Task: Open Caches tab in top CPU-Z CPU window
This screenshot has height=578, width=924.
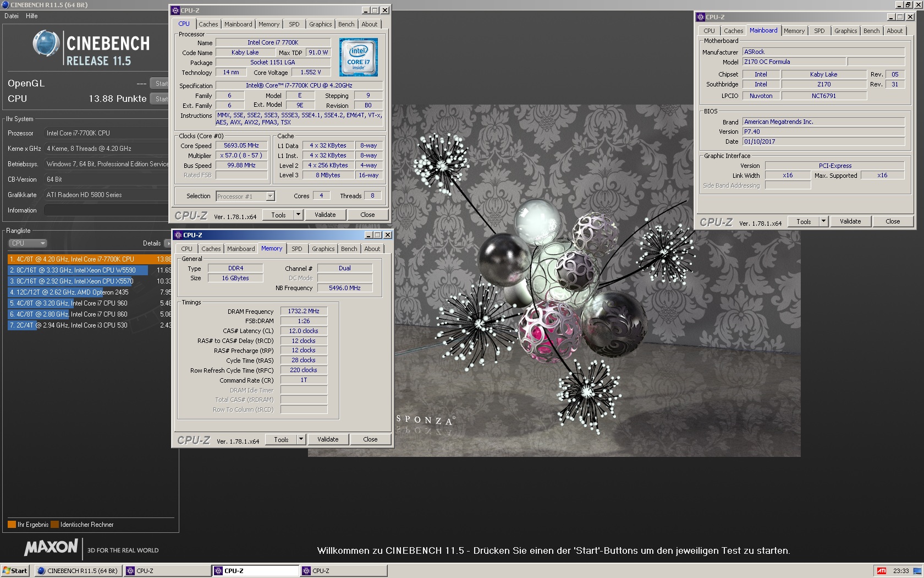Action: (x=208, y=24)
